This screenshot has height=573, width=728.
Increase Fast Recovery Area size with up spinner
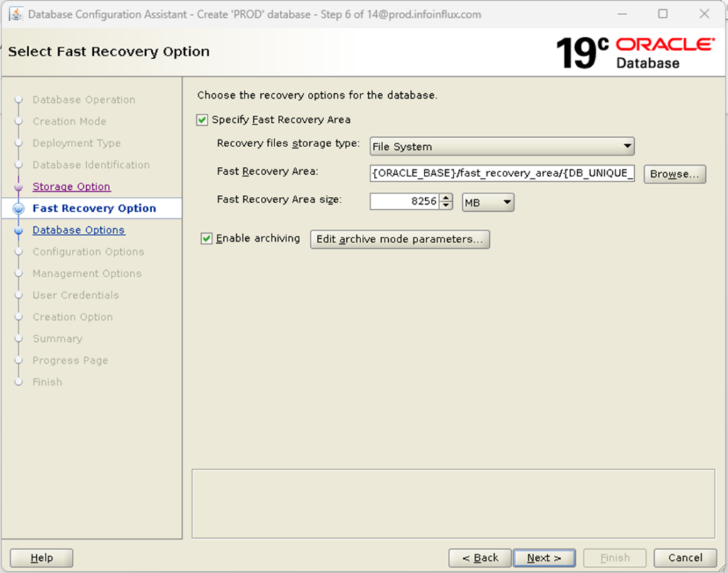pos(447,197)
